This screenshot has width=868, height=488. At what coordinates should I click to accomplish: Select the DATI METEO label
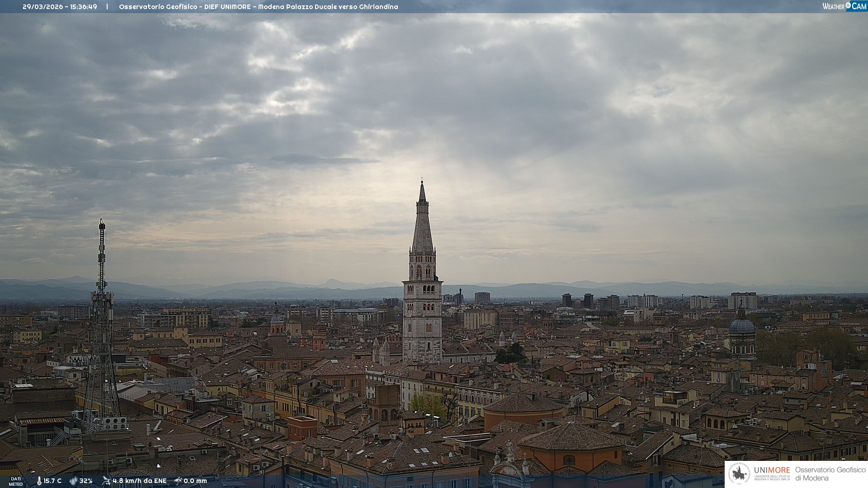click(x=16, y=481)
